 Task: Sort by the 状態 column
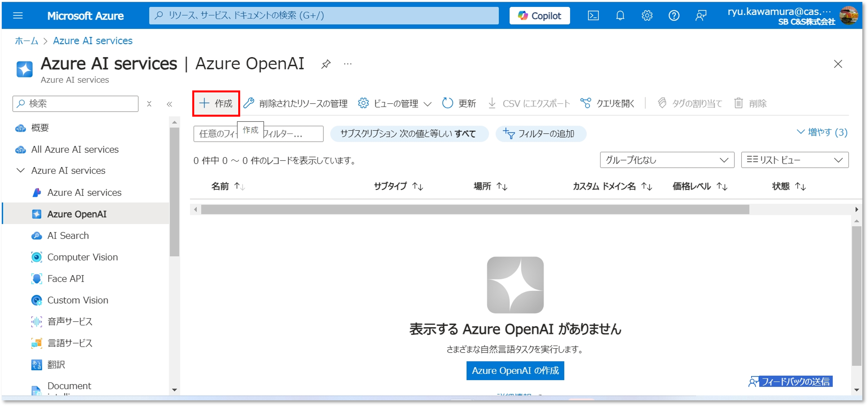coord(789,186)
